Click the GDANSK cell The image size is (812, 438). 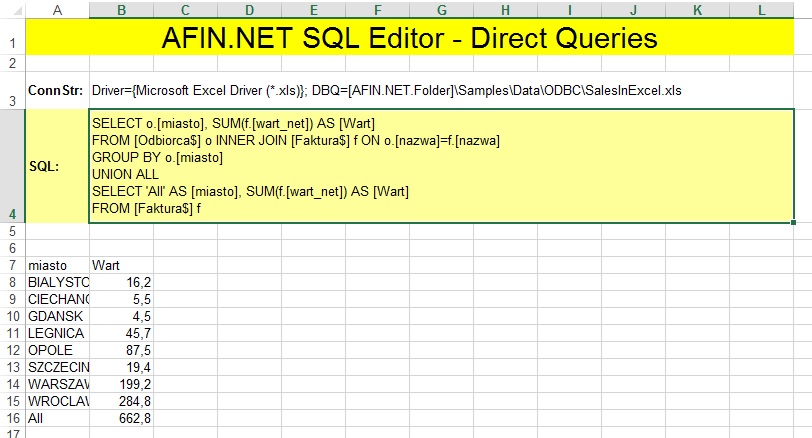57,316
